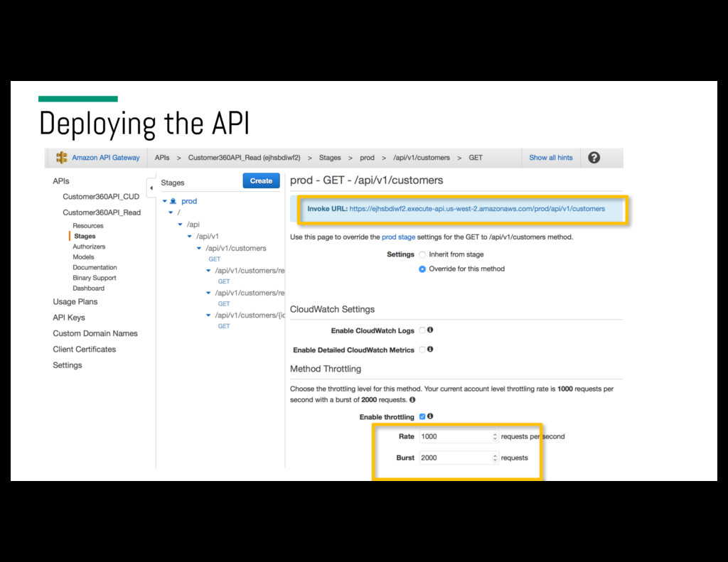Enable the CloudWatch Logs checkbox
This screenshot has height=562, width=728.
point(422,330)
